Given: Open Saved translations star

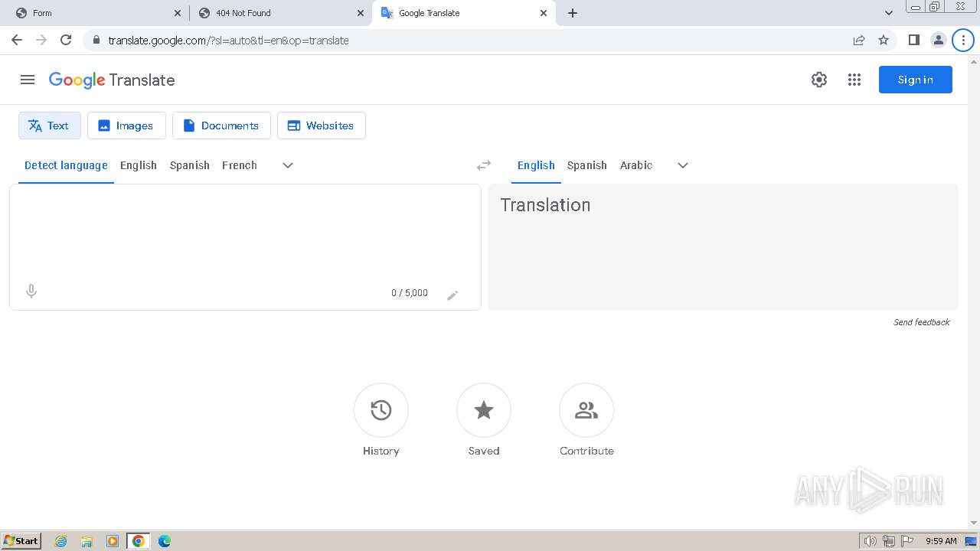Looking at the screenshot, I should tap(484, 410).
